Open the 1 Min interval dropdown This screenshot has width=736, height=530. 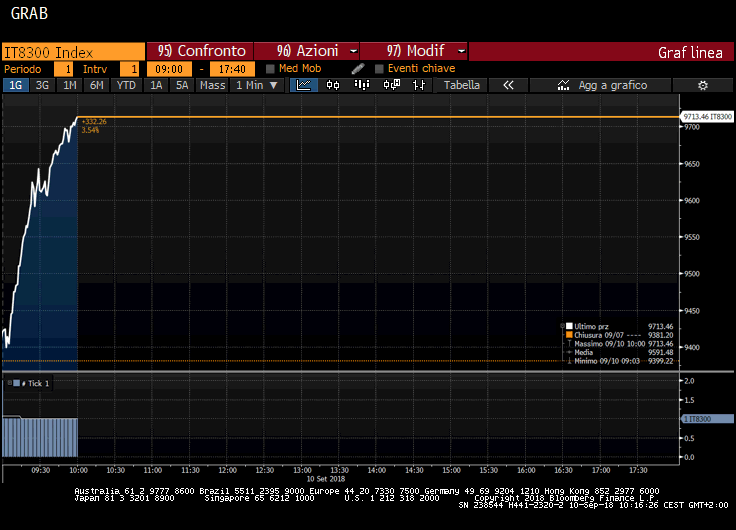256,86
